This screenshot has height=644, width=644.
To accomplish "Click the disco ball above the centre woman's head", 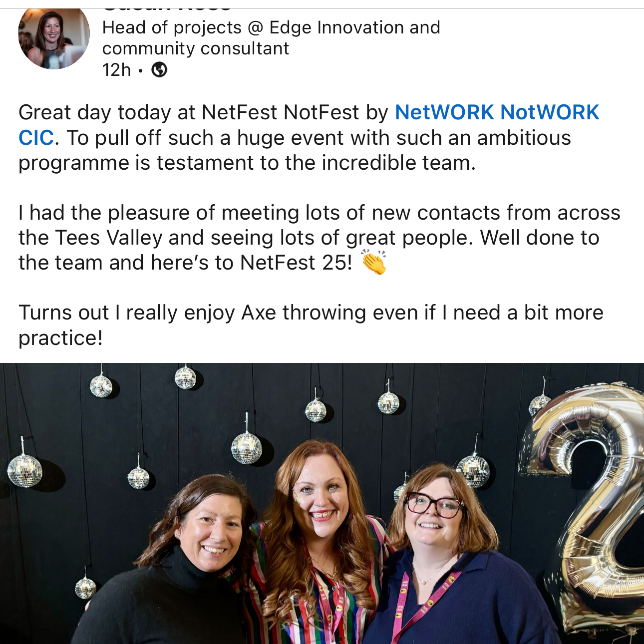I will click(316, 410).
